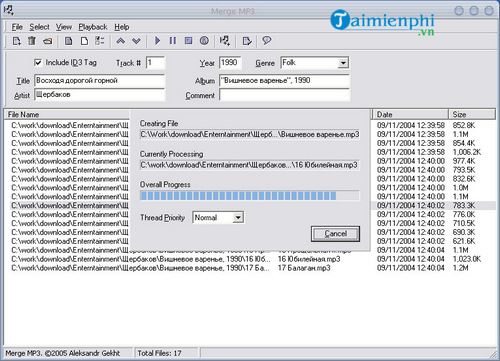This screenshot has width=500, height=361.
Task: Stop playback with the square Stop icon
Action: (188, 41)
